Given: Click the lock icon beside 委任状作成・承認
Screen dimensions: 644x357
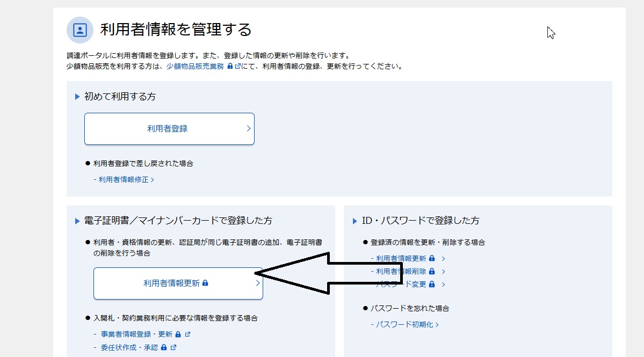Looking at the screenshot, I should 164,347.
